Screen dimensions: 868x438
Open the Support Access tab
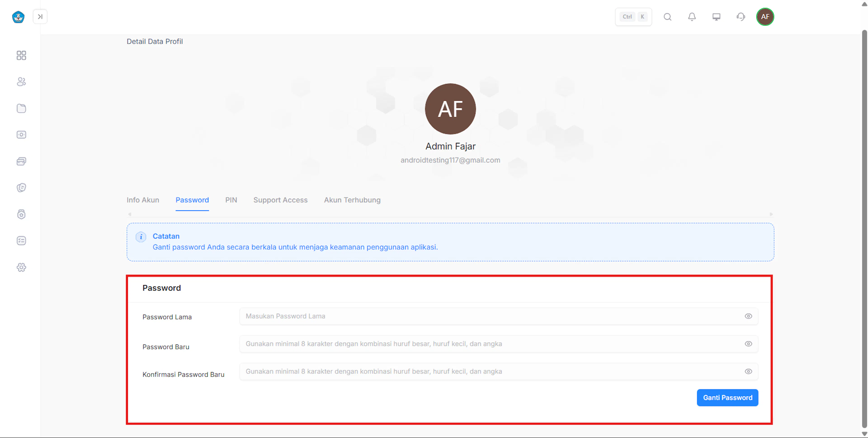click(280, 200)
